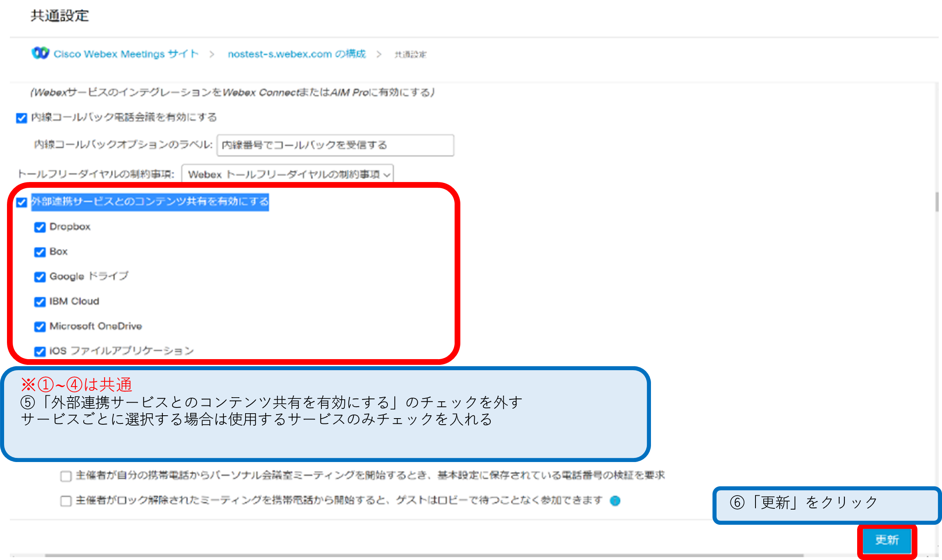Click the Webex logo icon in breadcrumb
This screenshot has width=942, height=560.
pyautogui.click(x=40, y=53)
